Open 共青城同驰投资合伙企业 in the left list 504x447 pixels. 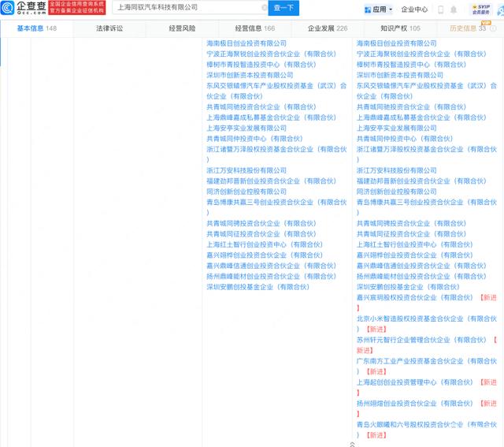(261, 107)
